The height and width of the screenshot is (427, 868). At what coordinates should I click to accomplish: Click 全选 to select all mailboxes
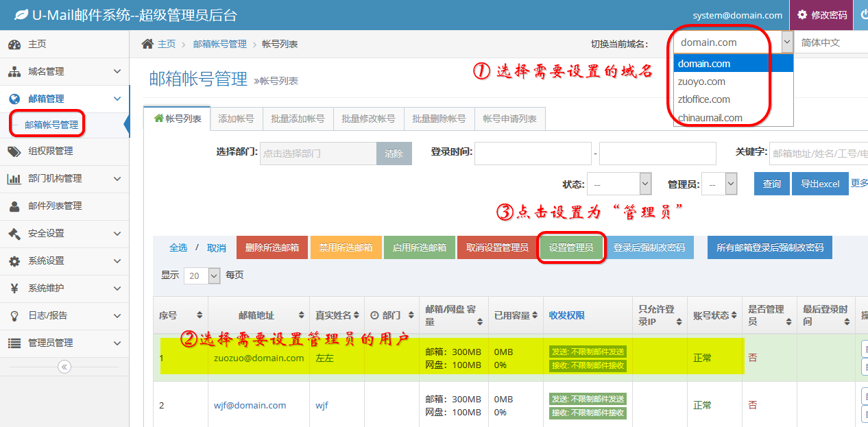point(178,247)
